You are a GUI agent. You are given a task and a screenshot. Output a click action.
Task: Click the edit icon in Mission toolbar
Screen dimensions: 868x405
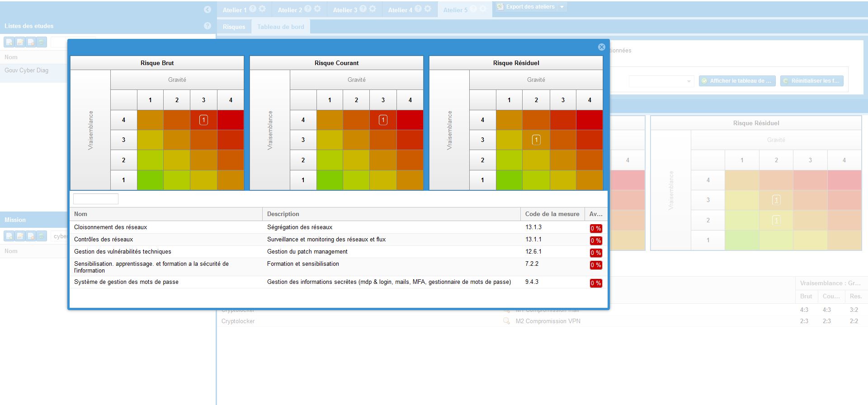coord(20,236)
